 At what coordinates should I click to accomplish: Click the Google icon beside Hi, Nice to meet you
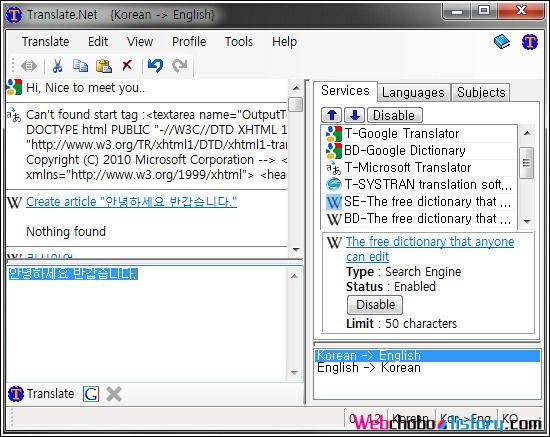pyautogui.click(x=14, y=87)
